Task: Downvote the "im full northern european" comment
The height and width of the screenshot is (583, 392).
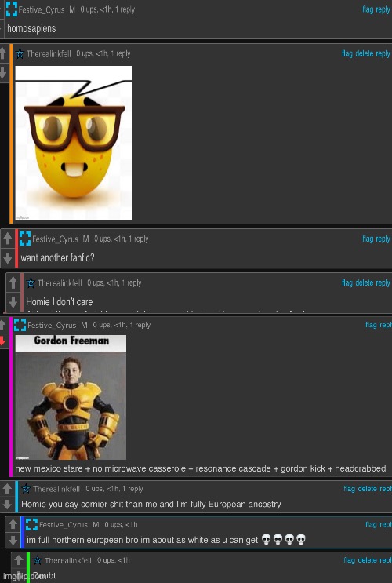Action: point(13,540)
